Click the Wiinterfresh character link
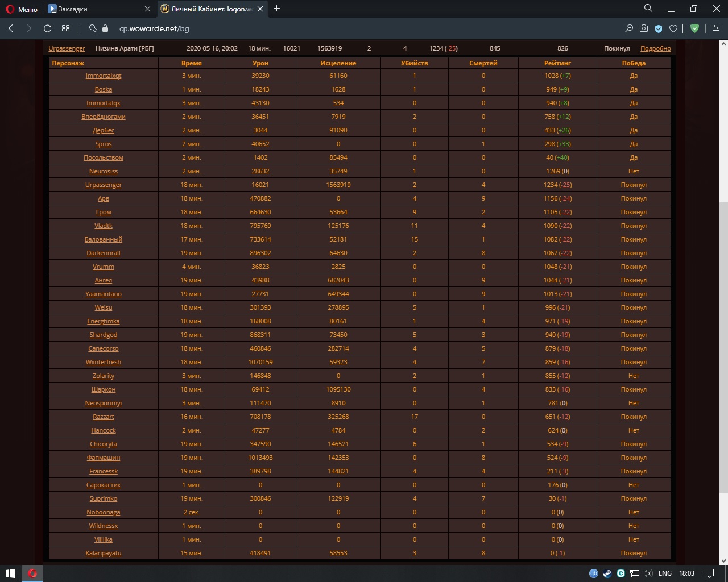Viewport: 728px width, 582px height. [104, 362]
